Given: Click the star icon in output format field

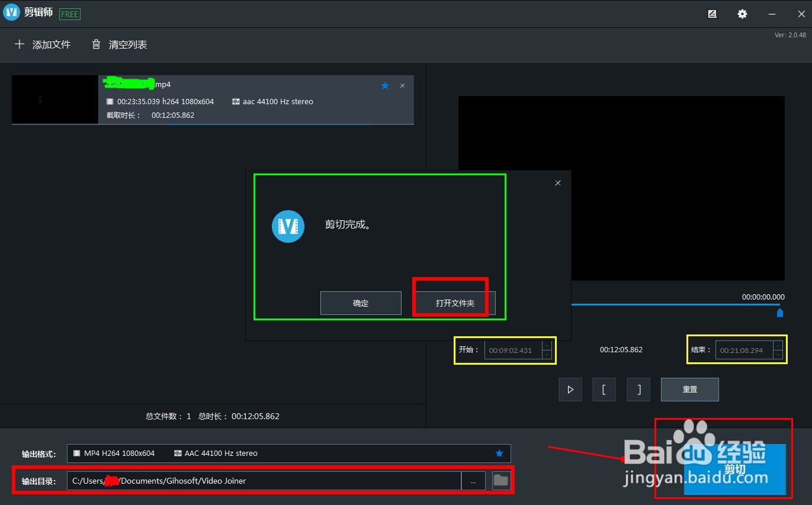Looking at the screenshot, I should tap(499, 453).
